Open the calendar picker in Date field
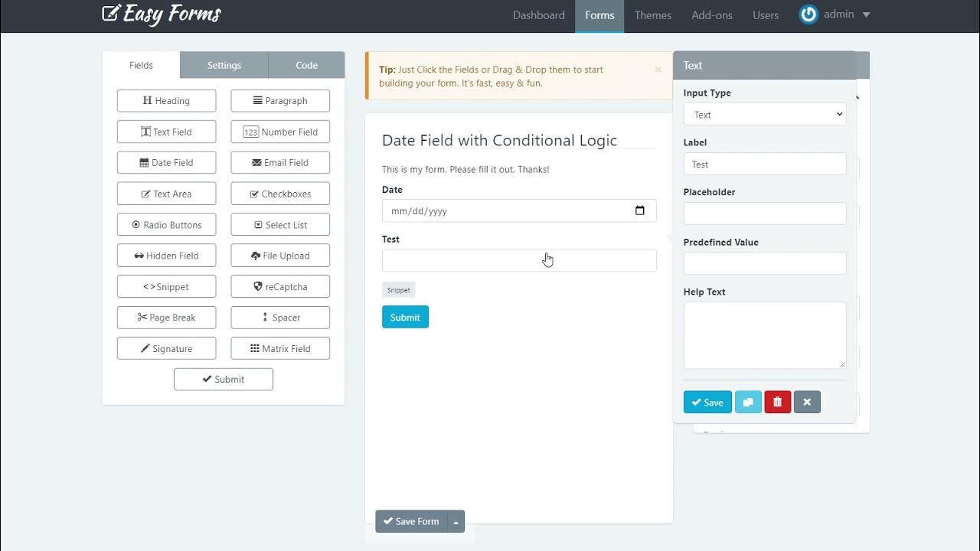The height and width of the screenshot is (551, 980). [x=640, y=211]
